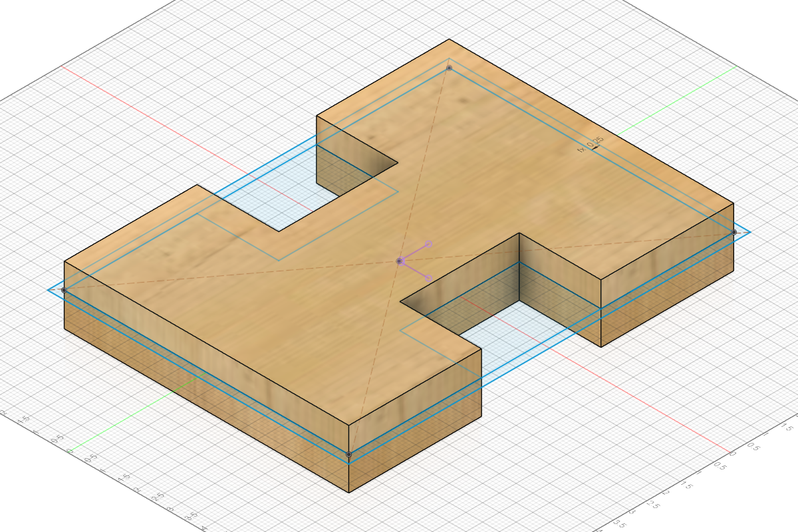Click the upper purple constraint glyph circle
The image size is (798, 532).
pos(429,244)
